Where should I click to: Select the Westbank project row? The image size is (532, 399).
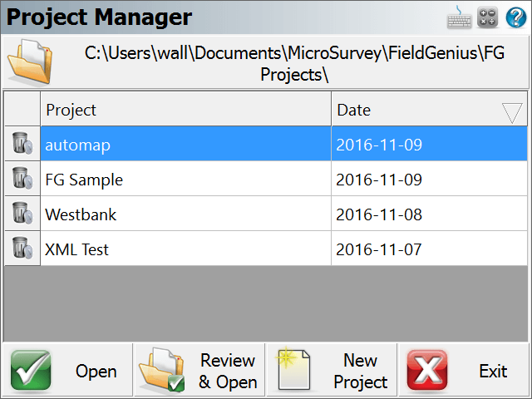click(283, 214)
